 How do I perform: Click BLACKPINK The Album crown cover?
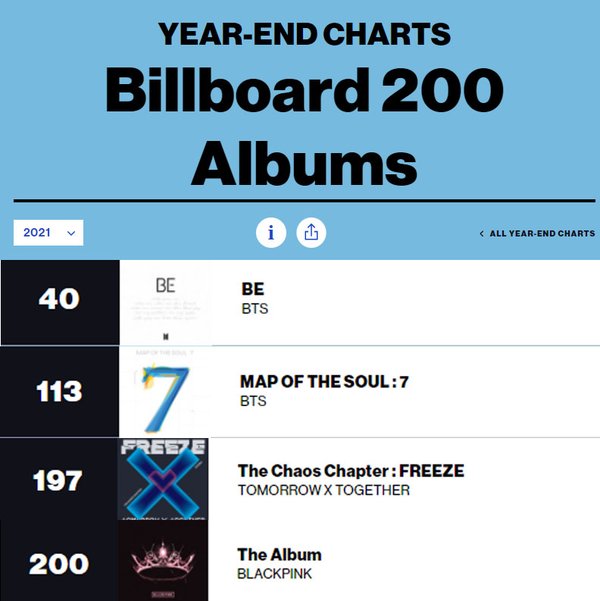163,560
